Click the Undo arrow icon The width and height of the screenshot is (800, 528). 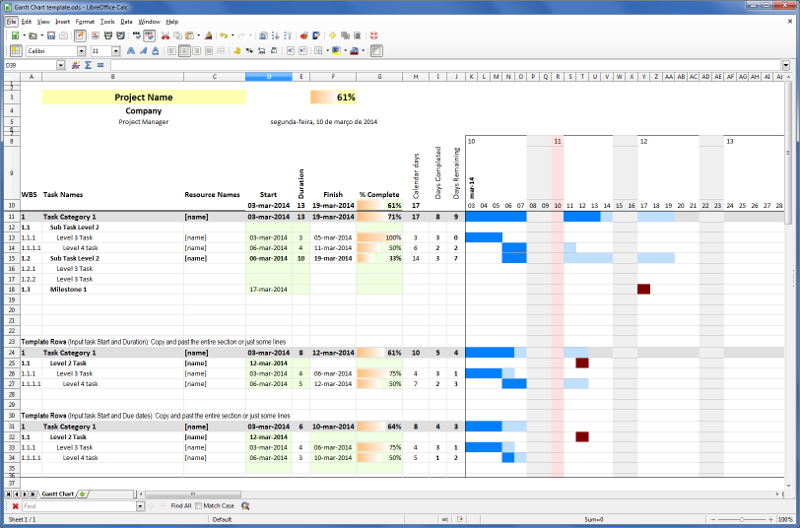(223, 35)
